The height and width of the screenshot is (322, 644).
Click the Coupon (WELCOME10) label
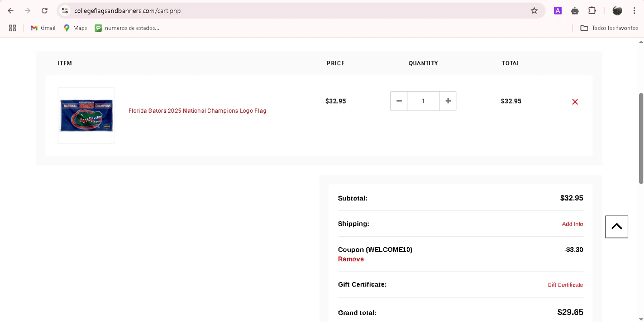click(375, 250)
